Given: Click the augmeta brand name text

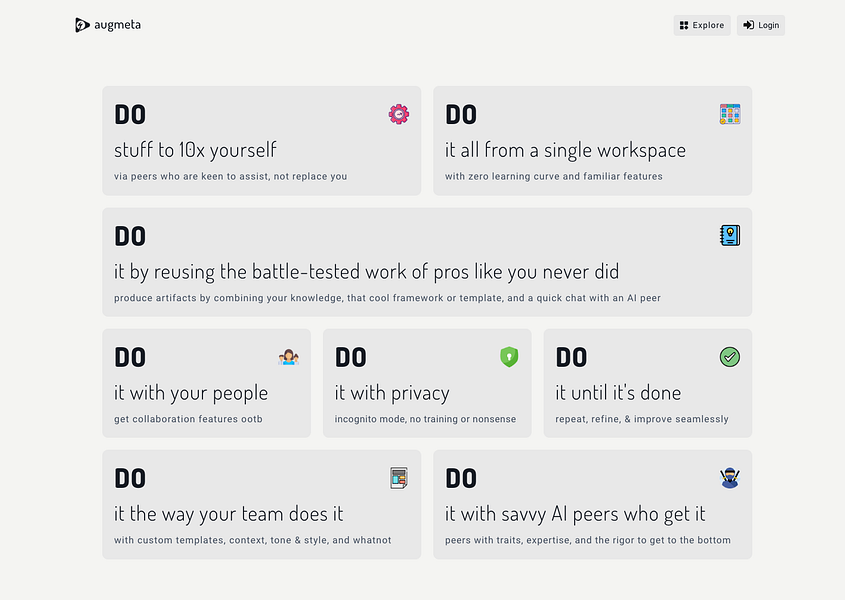Looking at the screenshot, I should coord(118,25).
